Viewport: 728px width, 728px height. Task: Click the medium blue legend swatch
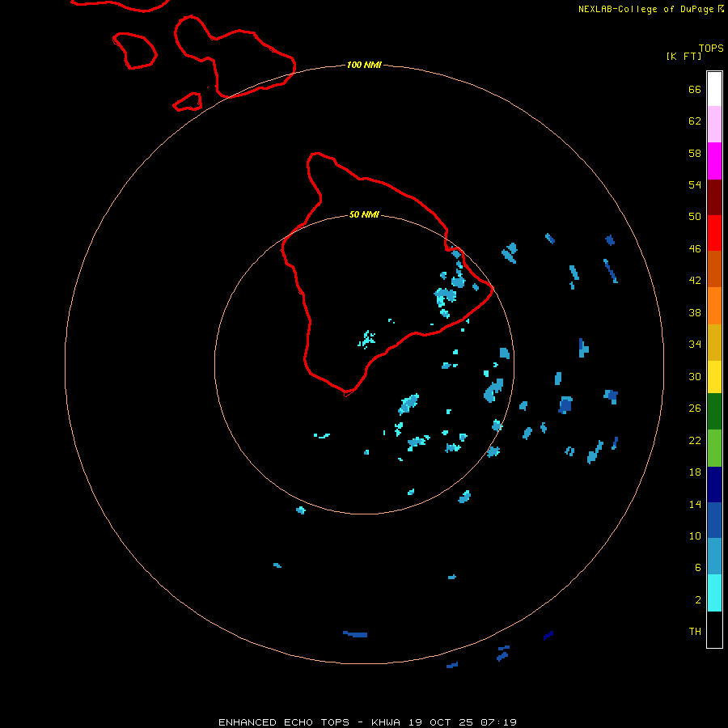coord(714,520)
